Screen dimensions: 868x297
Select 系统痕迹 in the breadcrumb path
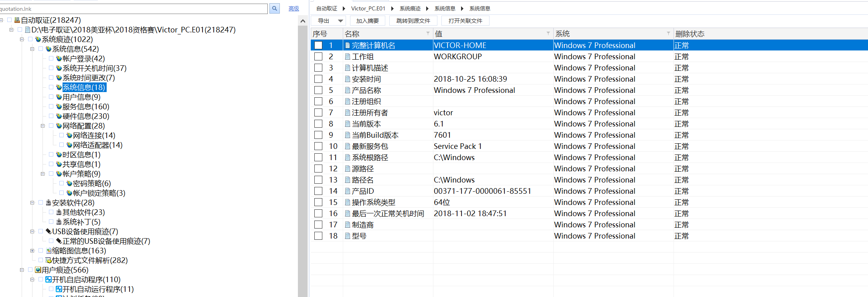coord(410,8)
